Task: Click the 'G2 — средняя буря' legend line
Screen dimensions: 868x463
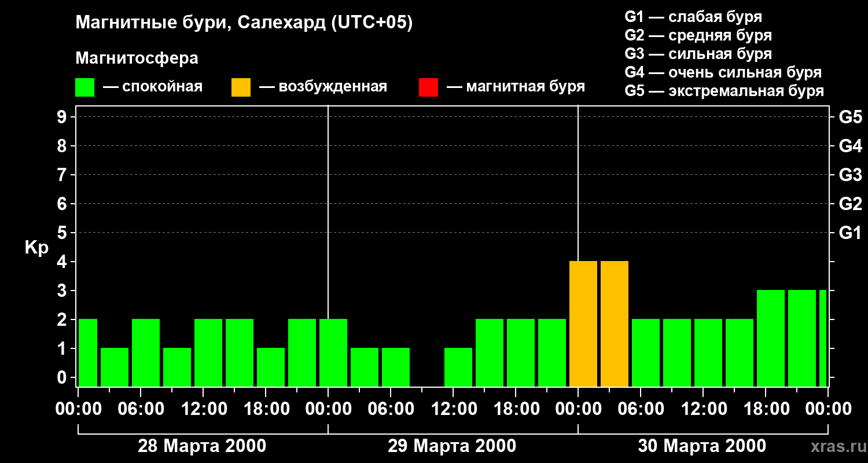Action: coord(698,35)
